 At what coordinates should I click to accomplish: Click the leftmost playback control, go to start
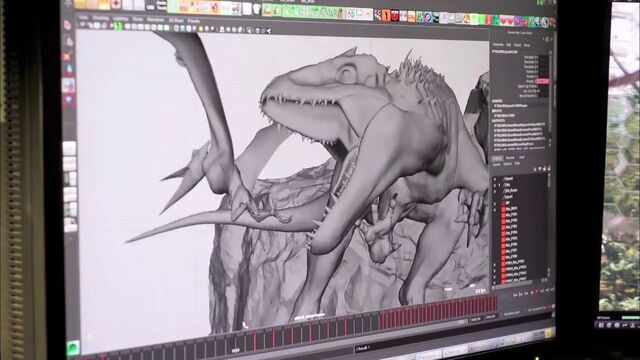[516, 295]
